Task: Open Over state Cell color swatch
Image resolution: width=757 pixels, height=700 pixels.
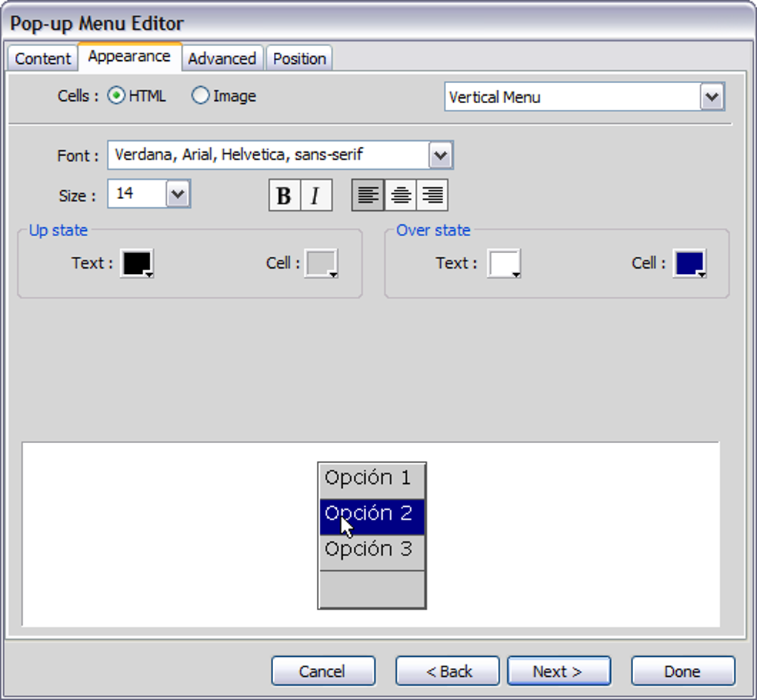Action: pyautogui.click(x=690, y=264)
